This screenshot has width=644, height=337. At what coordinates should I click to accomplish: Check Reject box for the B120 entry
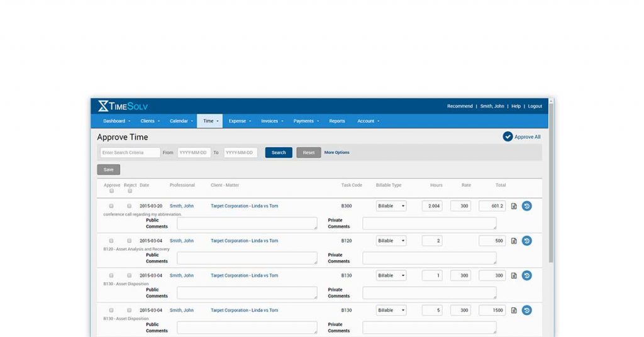tap(130, 241)
